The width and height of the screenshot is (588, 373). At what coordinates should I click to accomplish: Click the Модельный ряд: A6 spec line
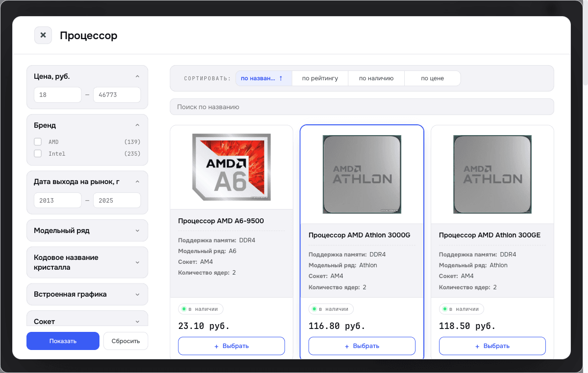click(207, 251)
